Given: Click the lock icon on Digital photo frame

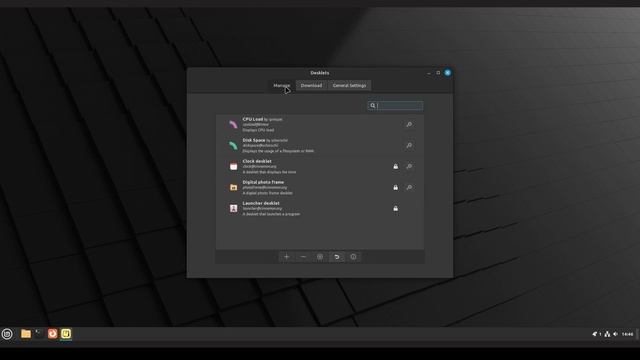Looking at the screenshot, I should 396,187.
